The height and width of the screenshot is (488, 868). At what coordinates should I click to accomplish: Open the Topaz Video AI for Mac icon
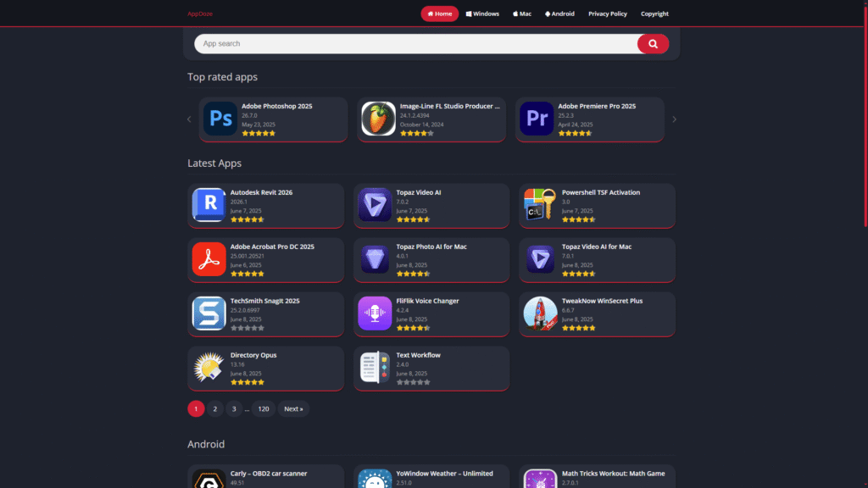tap(540, 259)
